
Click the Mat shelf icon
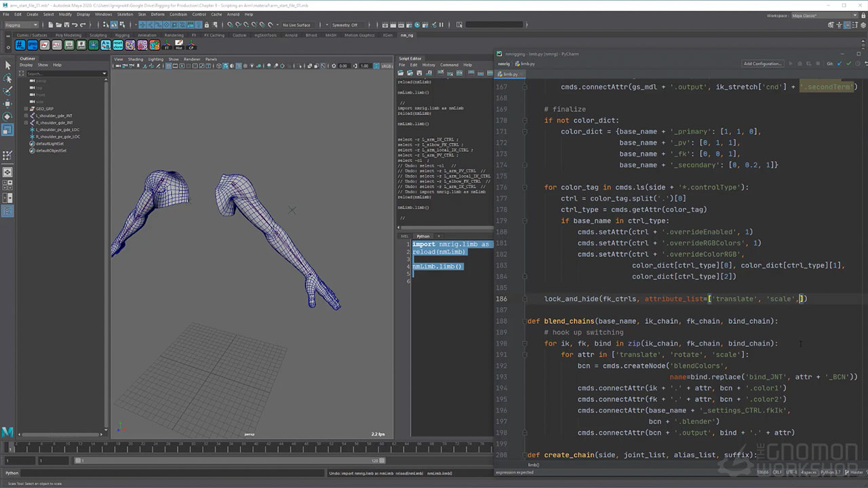pos(179,45)
